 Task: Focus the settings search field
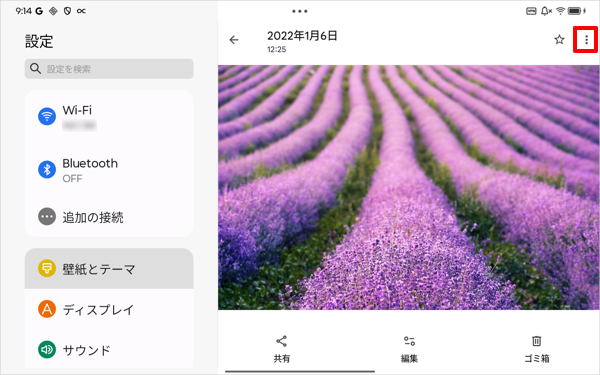point(109,69)
